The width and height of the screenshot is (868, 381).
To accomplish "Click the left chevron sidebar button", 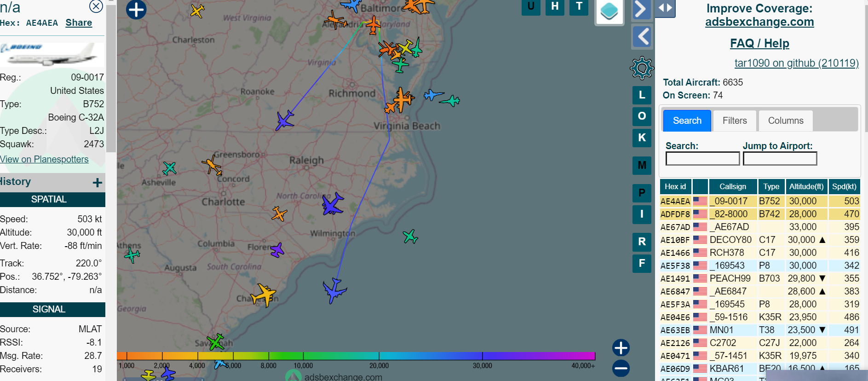I will point(643,36).
